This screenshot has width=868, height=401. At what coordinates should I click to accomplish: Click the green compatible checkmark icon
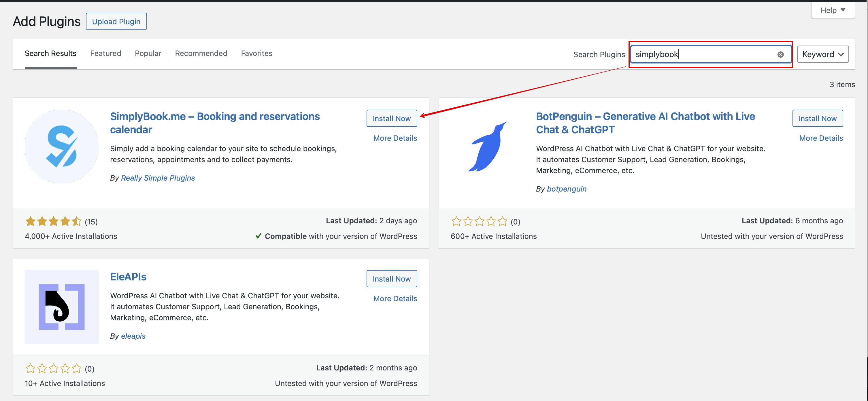coord(258,236)
